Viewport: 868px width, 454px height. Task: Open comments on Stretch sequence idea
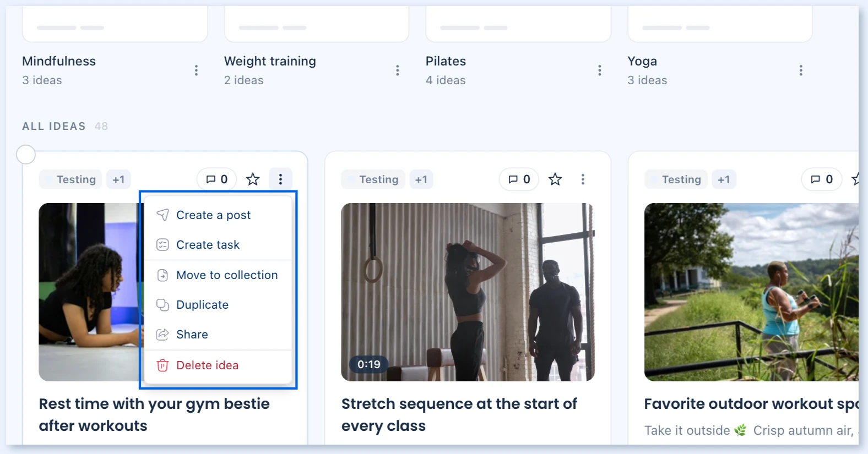click(x=519, y=179)
